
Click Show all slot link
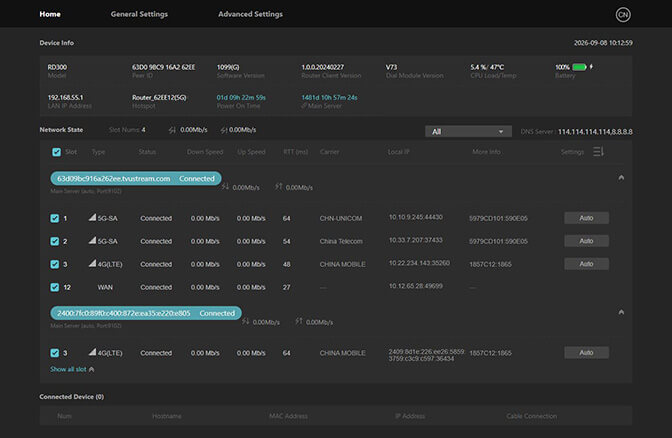tap(72, 369)
